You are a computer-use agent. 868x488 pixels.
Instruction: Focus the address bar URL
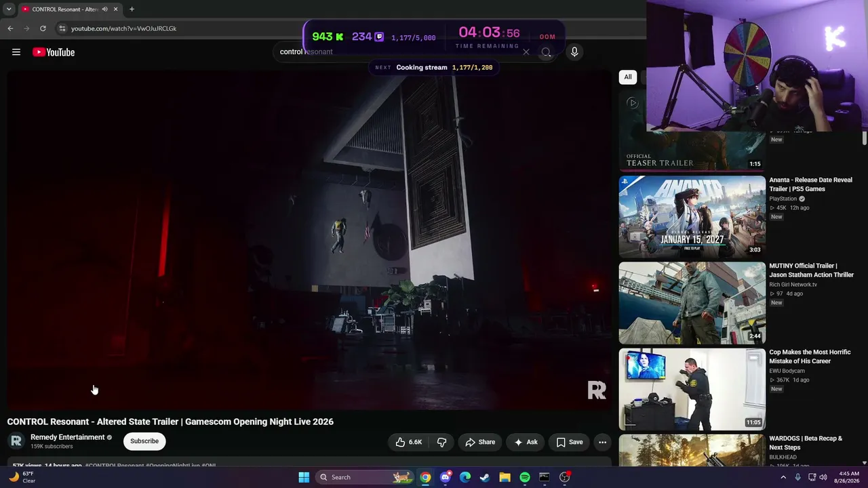pos(123,28)
